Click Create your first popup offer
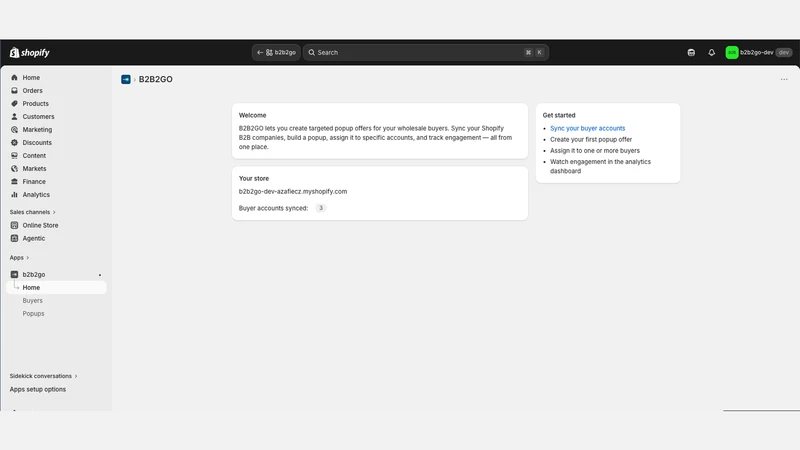800x450 pixels. [591, 139]
